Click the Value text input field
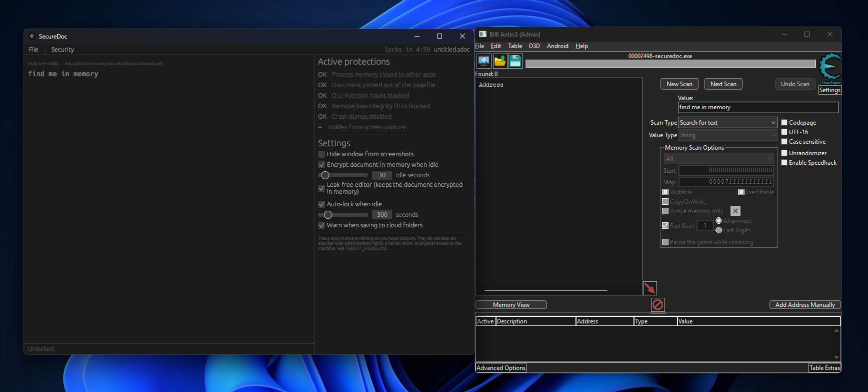The height and width of the screenshot is (392, 868). coord(758,107)
